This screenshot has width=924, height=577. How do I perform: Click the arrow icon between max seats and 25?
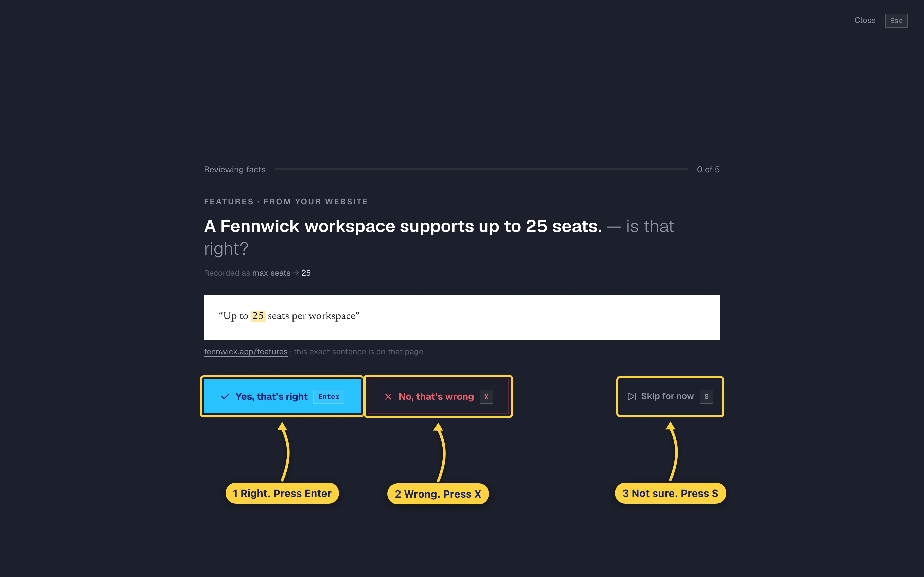[296, 273]
